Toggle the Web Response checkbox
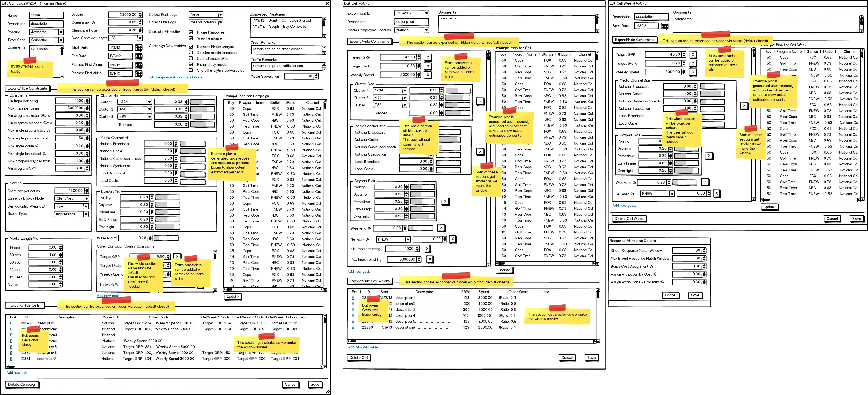 pos(191,38)
